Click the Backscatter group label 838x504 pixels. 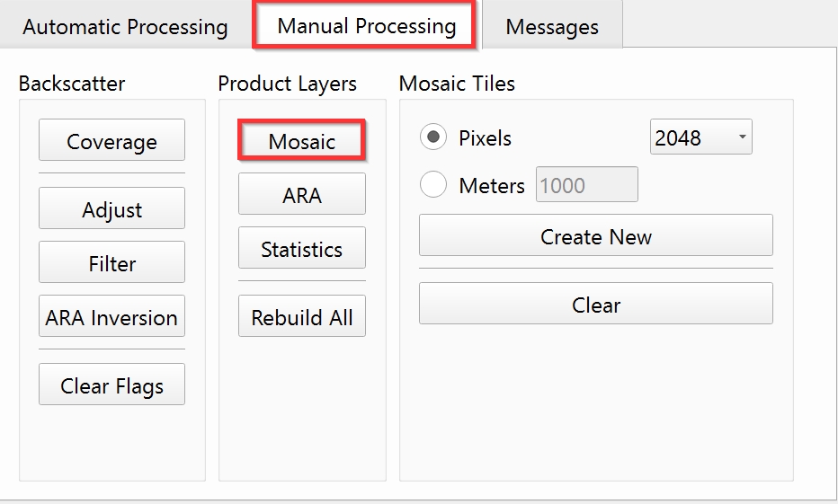tap(72, 84)
